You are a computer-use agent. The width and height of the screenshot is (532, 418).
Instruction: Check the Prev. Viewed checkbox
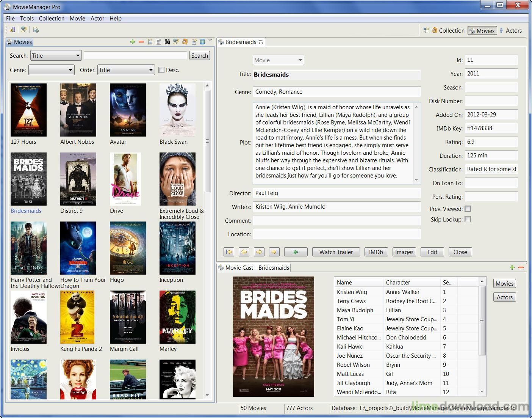coord(468,209)
